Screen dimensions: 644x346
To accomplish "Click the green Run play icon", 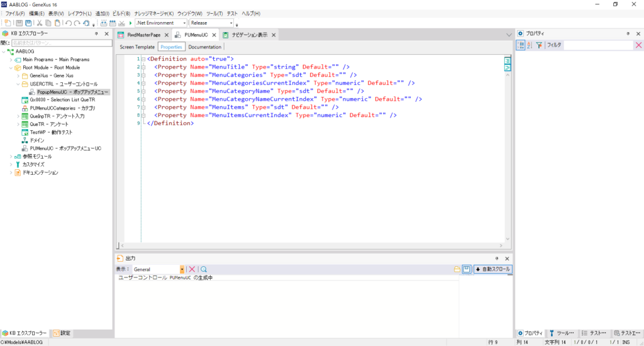I will click(x=131, y=23).
